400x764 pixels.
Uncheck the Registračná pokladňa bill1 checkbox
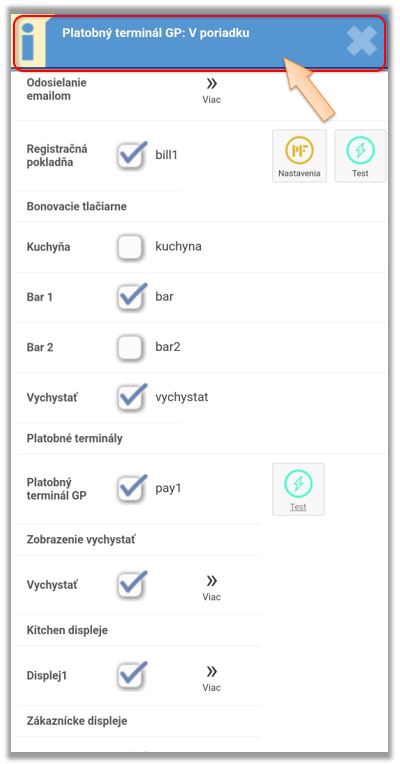click(x=132, y=156)
